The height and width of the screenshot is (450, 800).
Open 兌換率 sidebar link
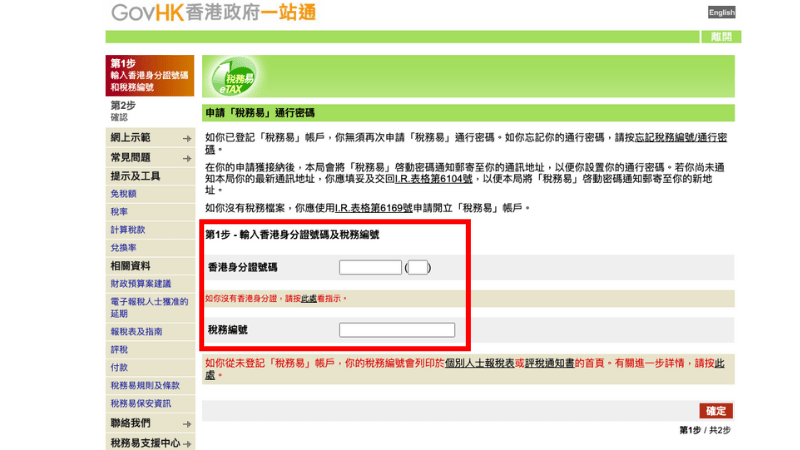click(x=123, y=247)
